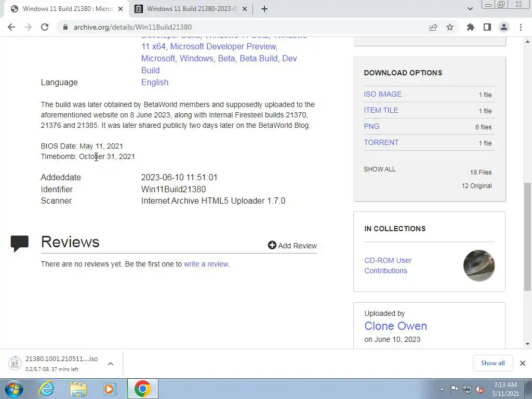Click the padlock site info icon
This screenshot has height=399, width=532.
click(x=65, y=27)
